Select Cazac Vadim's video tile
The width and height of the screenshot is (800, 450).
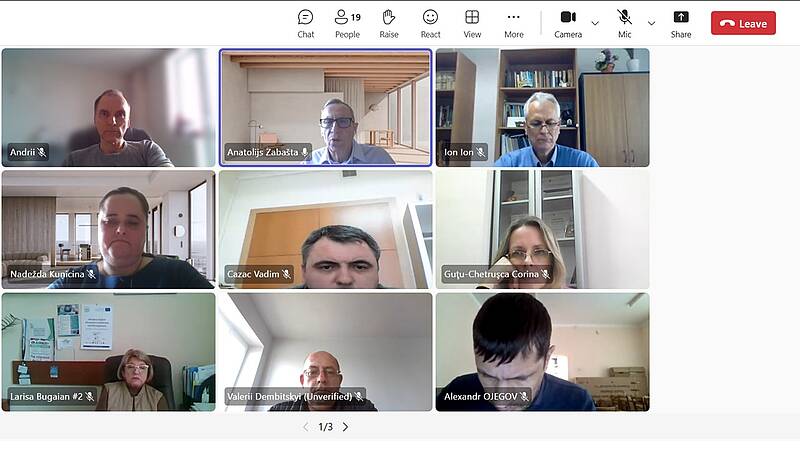(325, 229)
